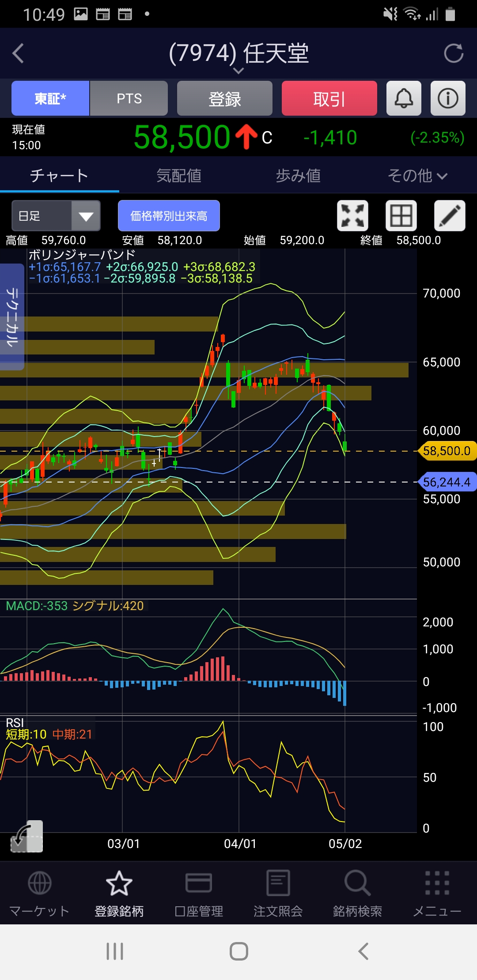477x980 pixels.
Task: Switch to the 歩み値 tab
Action: pos(298,176)
